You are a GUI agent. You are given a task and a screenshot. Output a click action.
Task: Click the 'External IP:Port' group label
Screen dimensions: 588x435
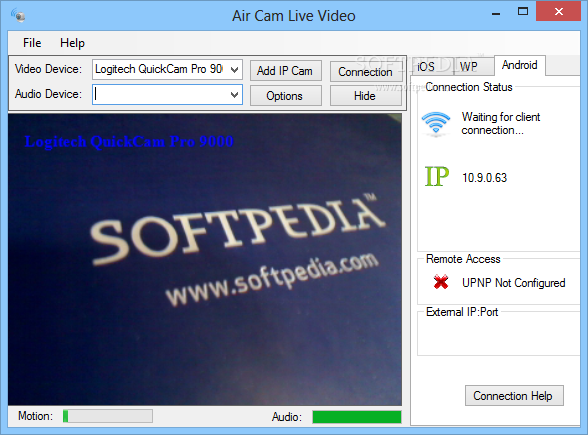[x=462, y=312]
